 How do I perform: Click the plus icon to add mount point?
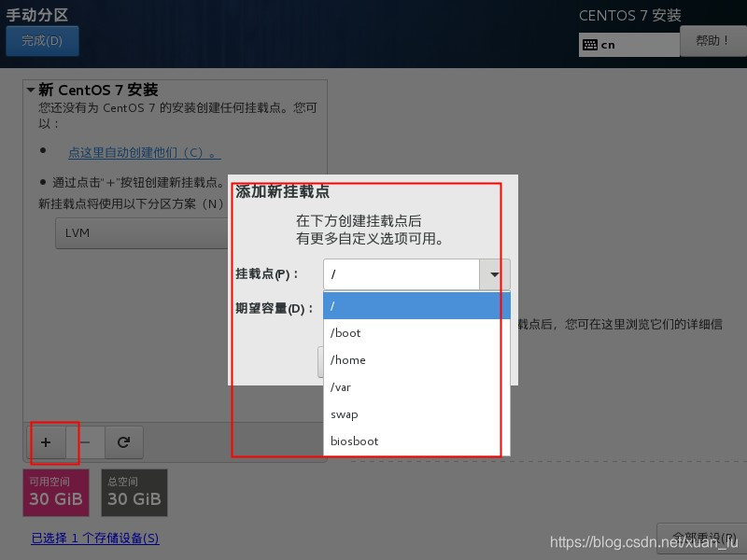(x=46, y=442)
